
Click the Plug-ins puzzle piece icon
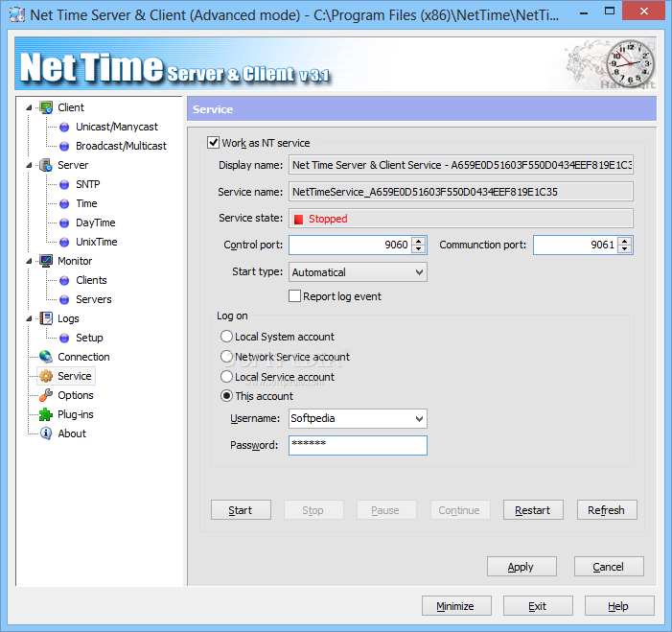[46, 414]
